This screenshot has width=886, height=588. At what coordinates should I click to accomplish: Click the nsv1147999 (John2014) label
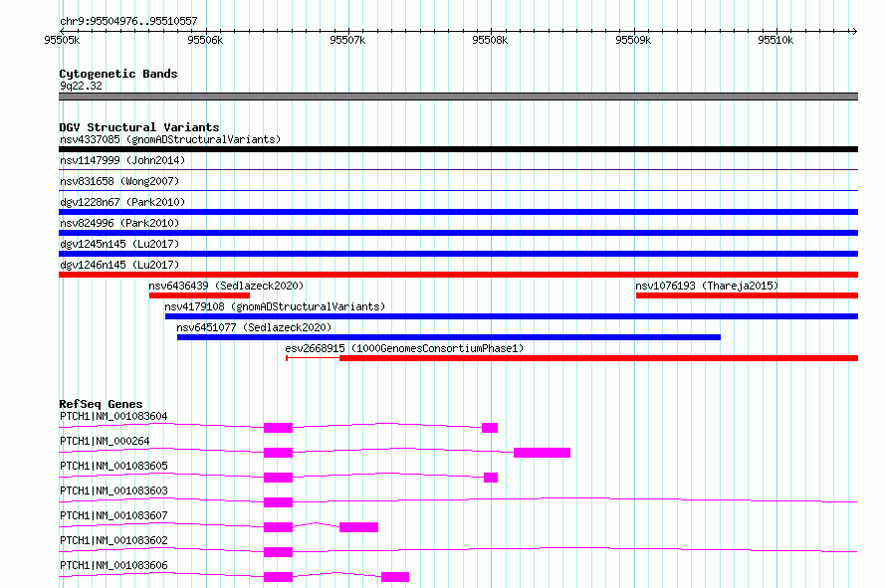coord(122,160)
